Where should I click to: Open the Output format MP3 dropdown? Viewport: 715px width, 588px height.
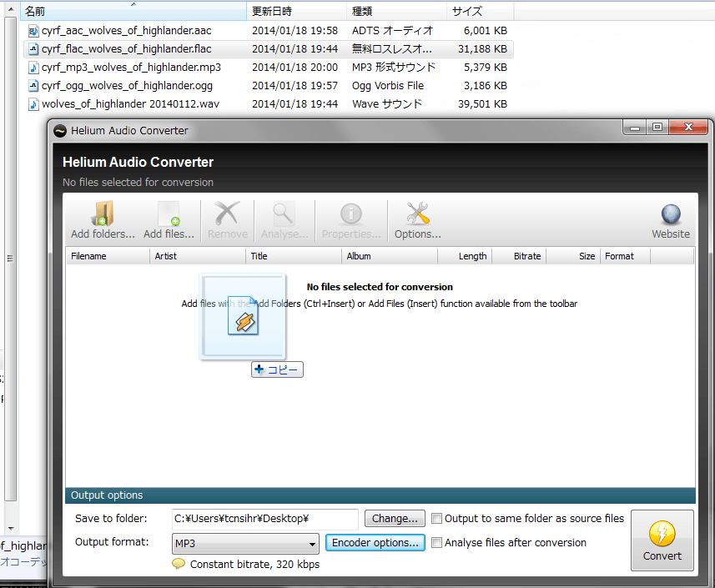(245, 544)
